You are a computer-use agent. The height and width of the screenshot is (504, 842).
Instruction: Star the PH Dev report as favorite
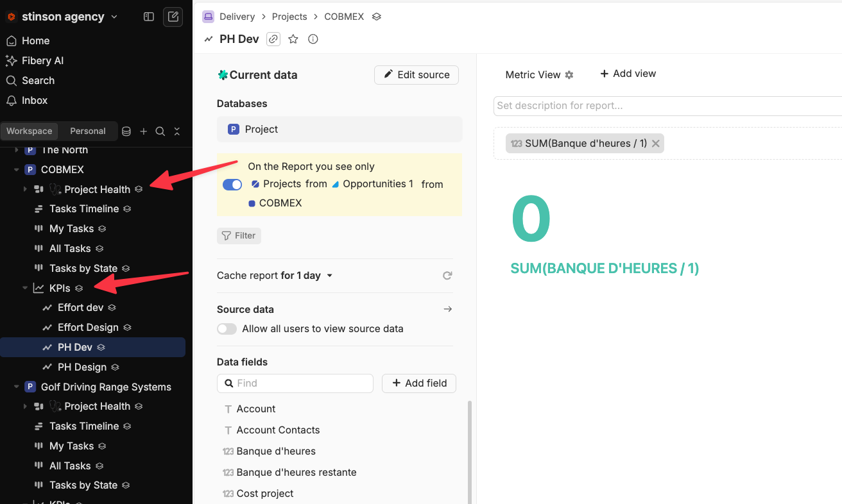(293, 39)
